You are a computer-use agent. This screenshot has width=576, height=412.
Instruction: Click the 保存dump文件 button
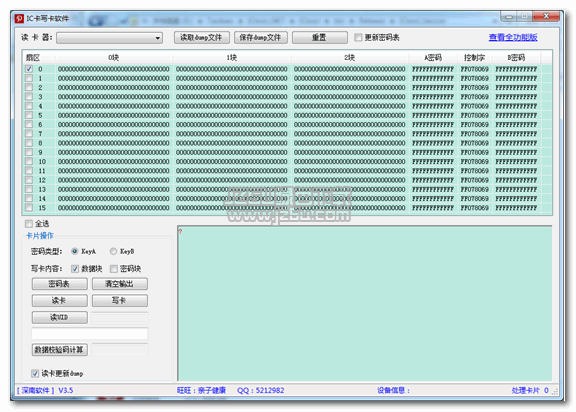click(x=260, y=37)
